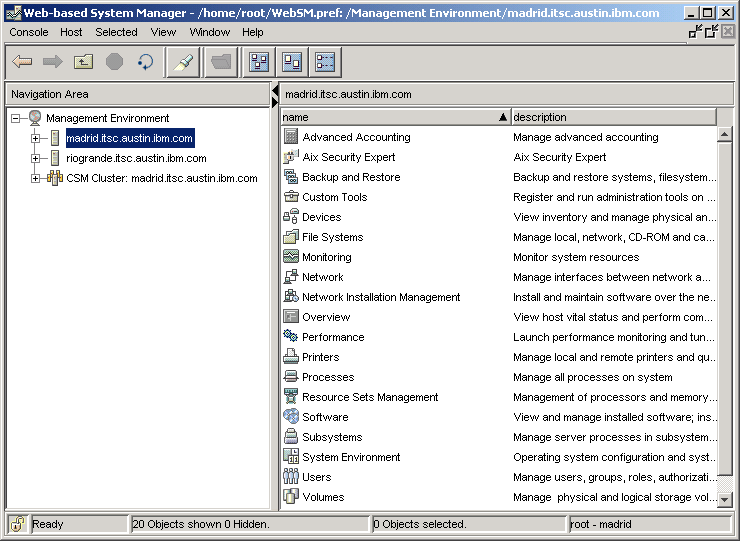Viewport: 740px width, 541px height.
Task: Click the inner window minimize icon
Action: click(x=695, y=32)
